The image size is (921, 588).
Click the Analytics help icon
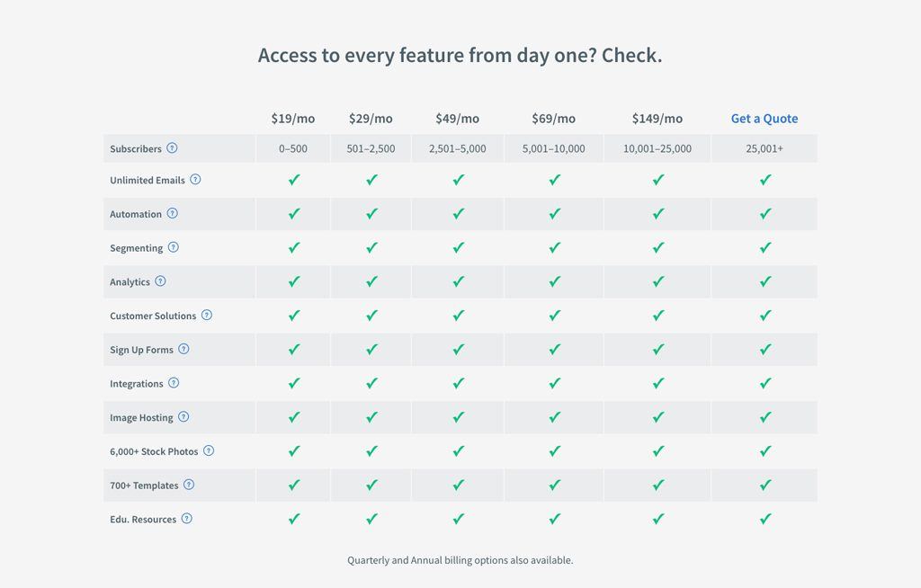(x=160, y=281)
